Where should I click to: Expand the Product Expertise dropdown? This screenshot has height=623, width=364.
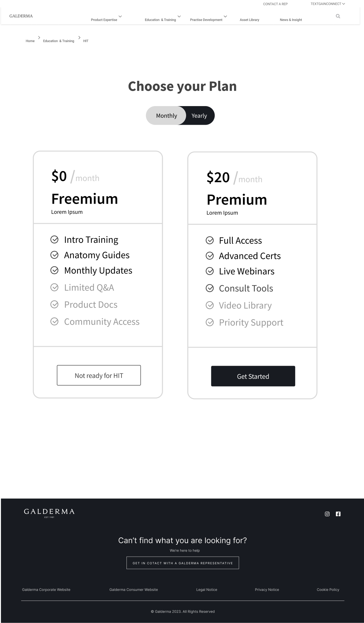[x=120, y=16]
